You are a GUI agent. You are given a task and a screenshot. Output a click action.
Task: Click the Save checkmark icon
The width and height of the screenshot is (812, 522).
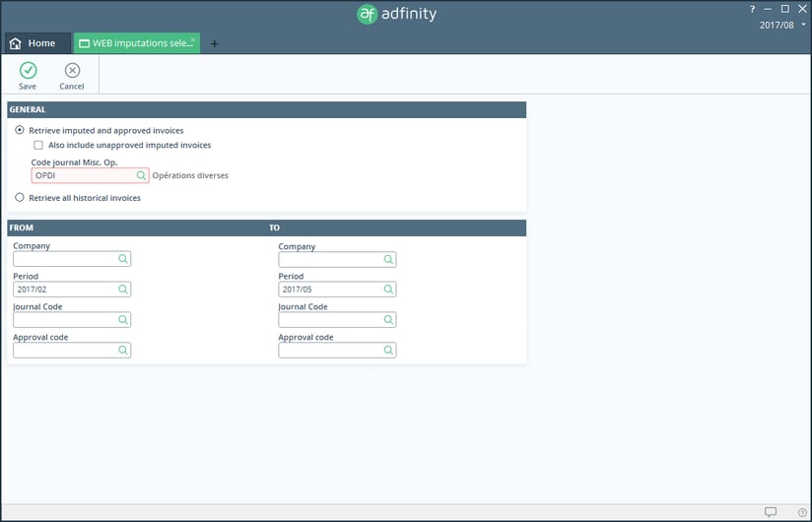28,70
